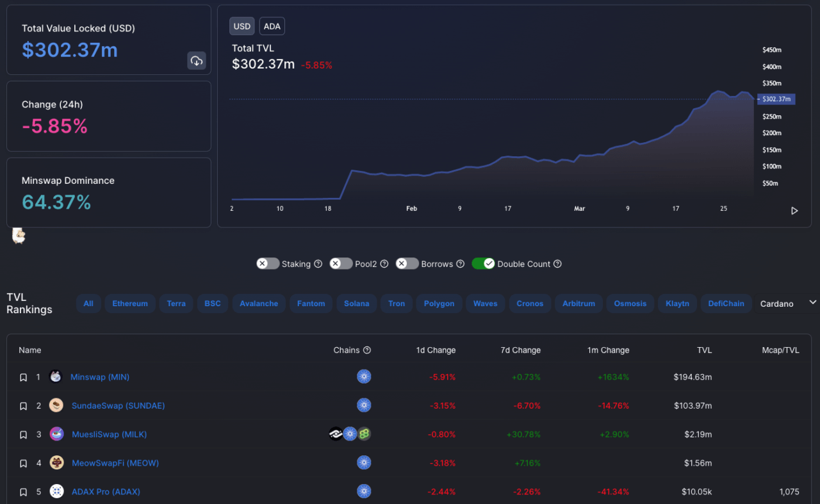Click the green chain icon in MuesliSwap row

click(x=365, y=434)
